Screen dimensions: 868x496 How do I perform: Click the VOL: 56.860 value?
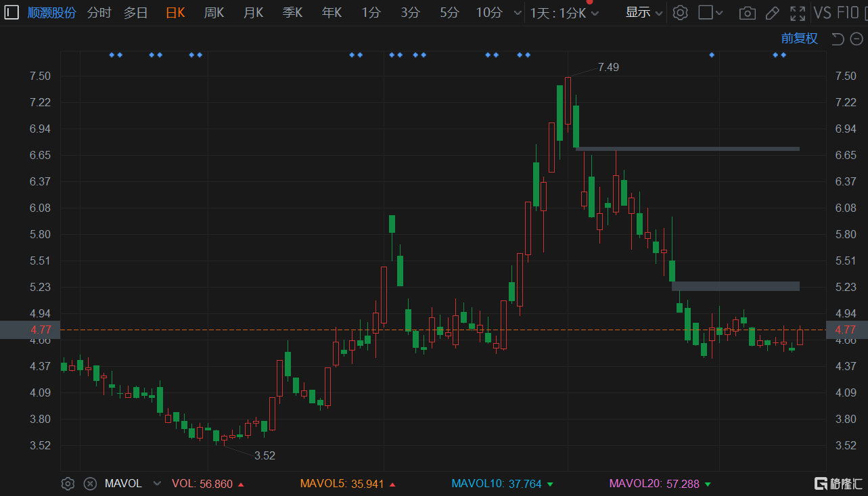[x=208, y=484]
